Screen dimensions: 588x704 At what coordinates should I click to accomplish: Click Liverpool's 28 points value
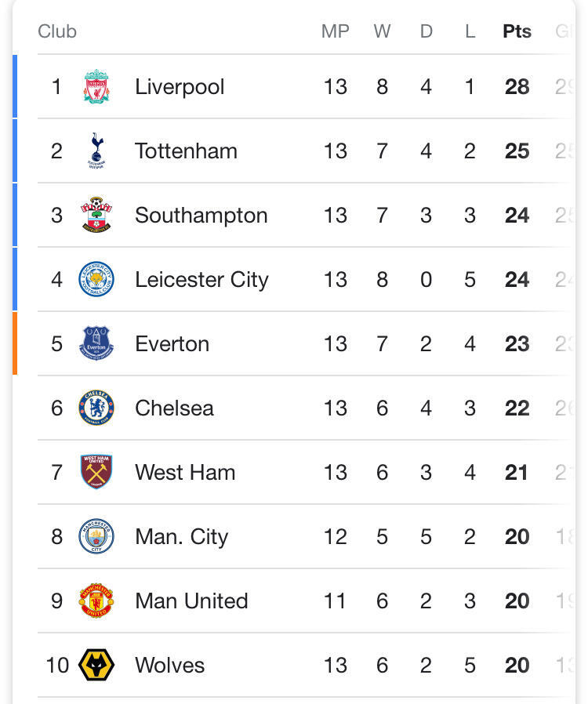point(517,87)
